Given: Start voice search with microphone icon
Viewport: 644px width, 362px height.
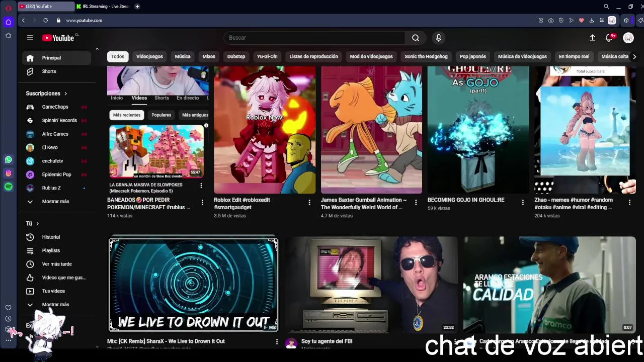Looking at the screenshot, I should coord(439,38).
